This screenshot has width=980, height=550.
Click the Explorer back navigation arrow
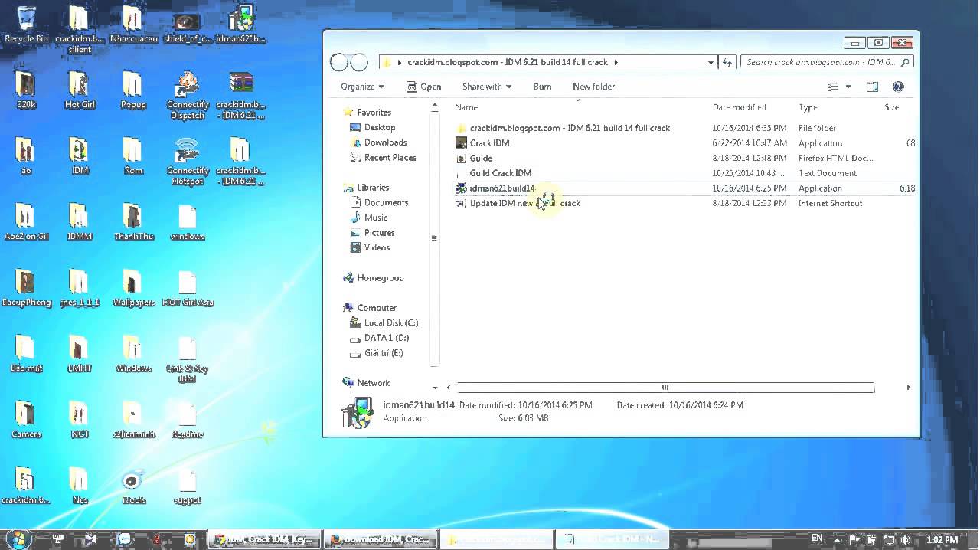[338, 62]
